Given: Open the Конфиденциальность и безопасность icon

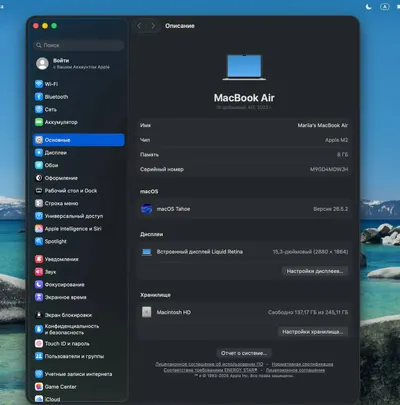Looking at the screenshot, I should click(39, 329).
